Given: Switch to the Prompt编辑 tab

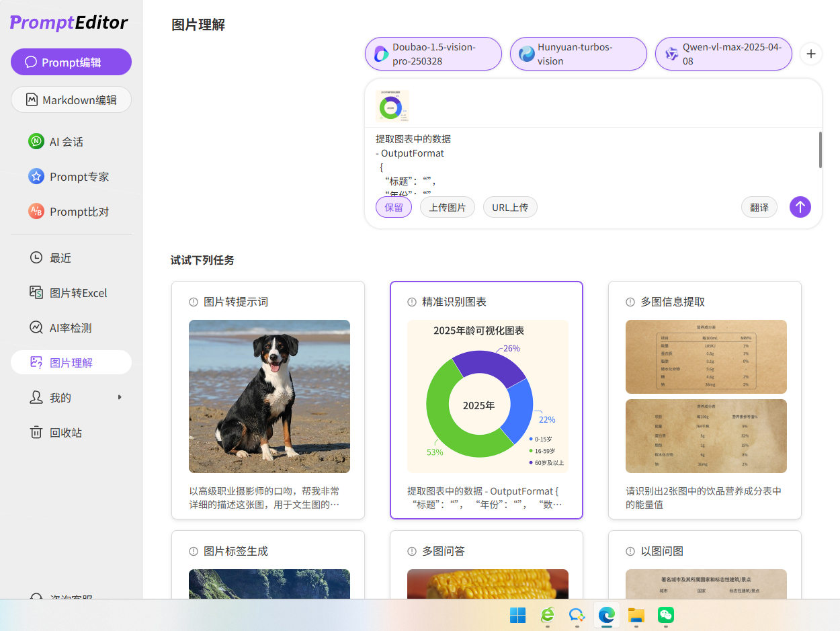Looking at the screenshot, I should click(71, 62).
